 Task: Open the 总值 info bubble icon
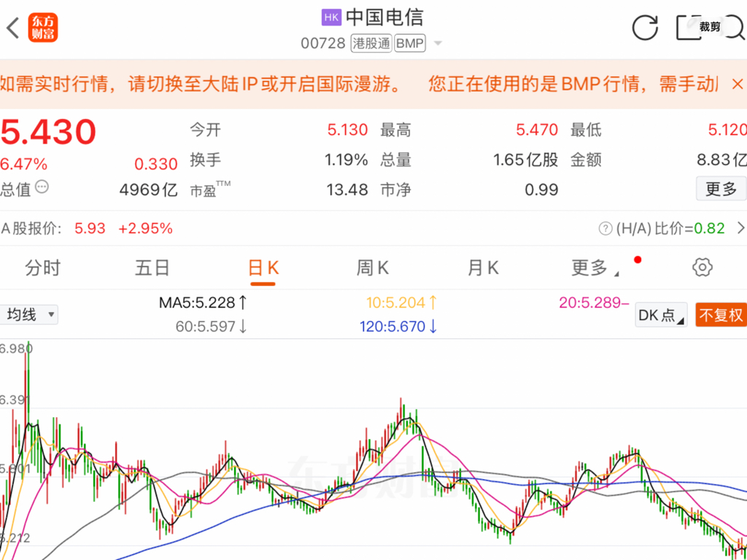(42, 186)
